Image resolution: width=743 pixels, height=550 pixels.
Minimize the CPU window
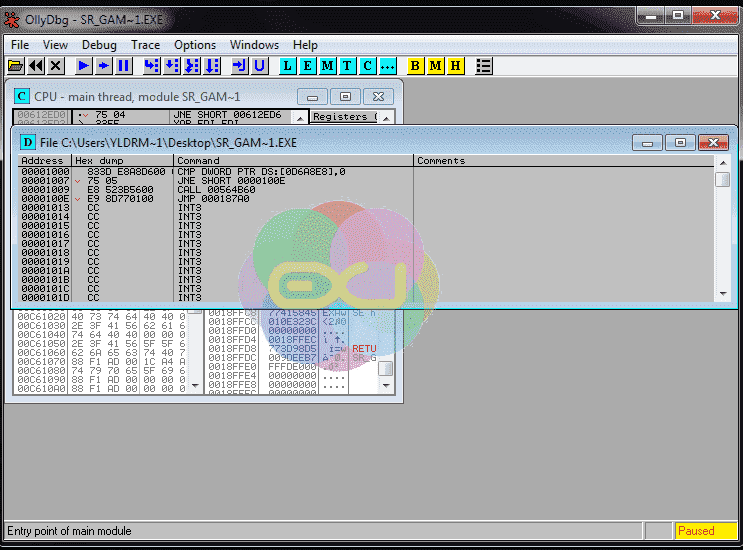312,97
